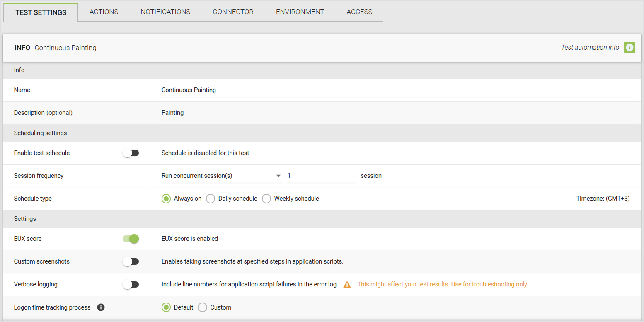Open the Test automation info icon

(x=629, y=48)
